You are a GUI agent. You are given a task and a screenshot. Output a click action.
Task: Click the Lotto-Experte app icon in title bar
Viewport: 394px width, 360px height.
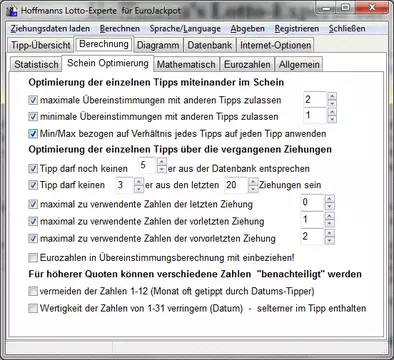point(12,11)
